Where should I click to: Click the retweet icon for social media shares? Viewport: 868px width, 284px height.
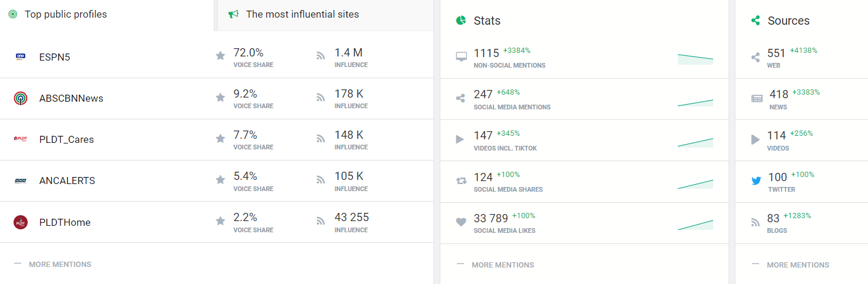[461, 181]
